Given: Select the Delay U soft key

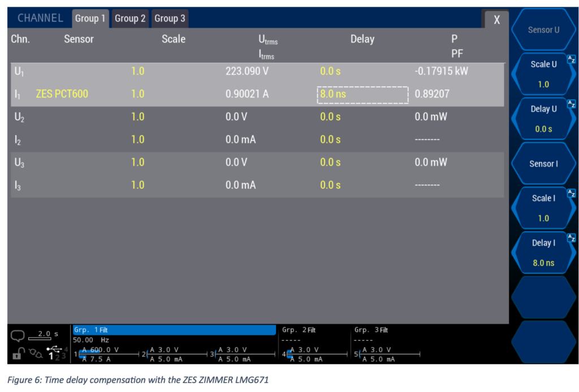Looking at the screenshot, I should tap(543, 119).
